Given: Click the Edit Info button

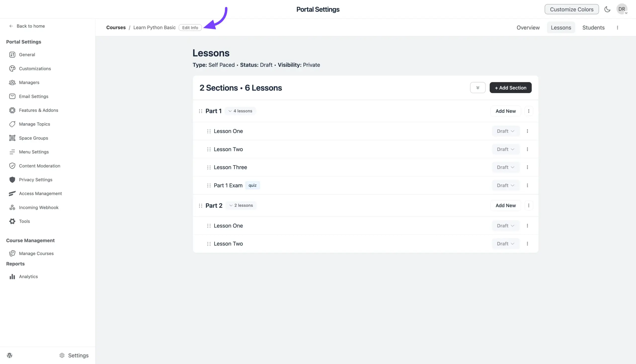Looking at the screenshot, I should point(190,28).
